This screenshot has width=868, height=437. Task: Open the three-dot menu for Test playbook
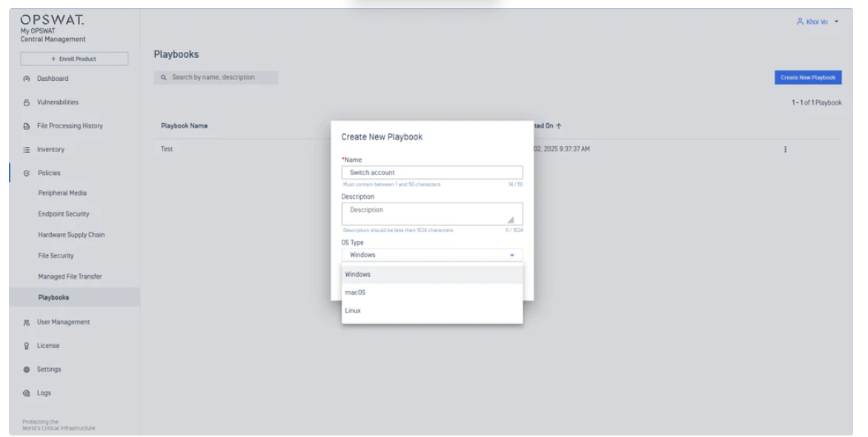(x=785, y=150)
